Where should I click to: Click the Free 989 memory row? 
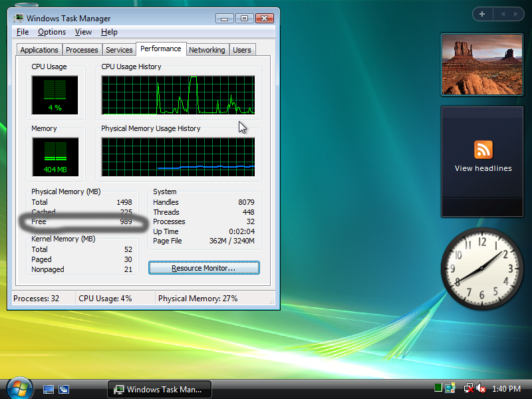pos(82,221)
